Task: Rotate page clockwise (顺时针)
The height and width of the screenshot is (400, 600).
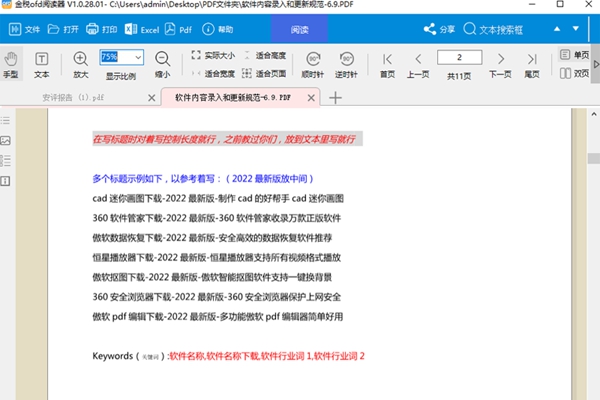Action: 315,63
